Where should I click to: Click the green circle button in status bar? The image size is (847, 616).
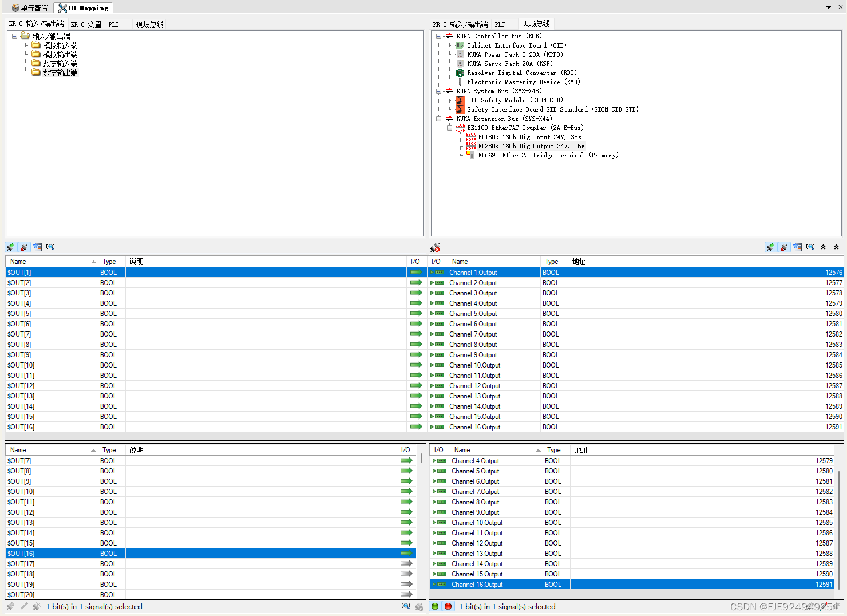click(x=435, y=606)
